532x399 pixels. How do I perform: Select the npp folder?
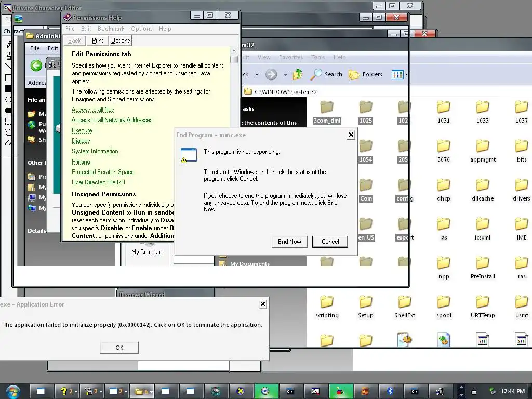[444, 268]
